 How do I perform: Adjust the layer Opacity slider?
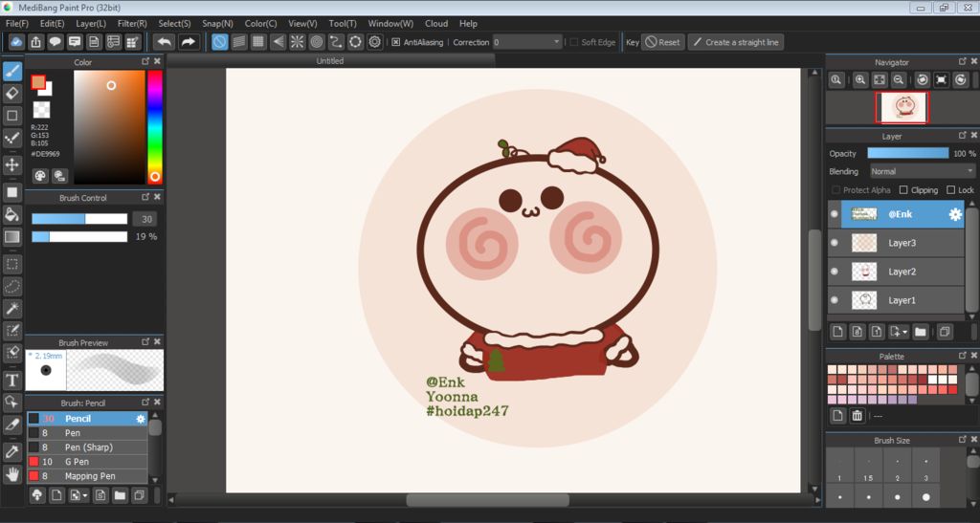(907, 154)
